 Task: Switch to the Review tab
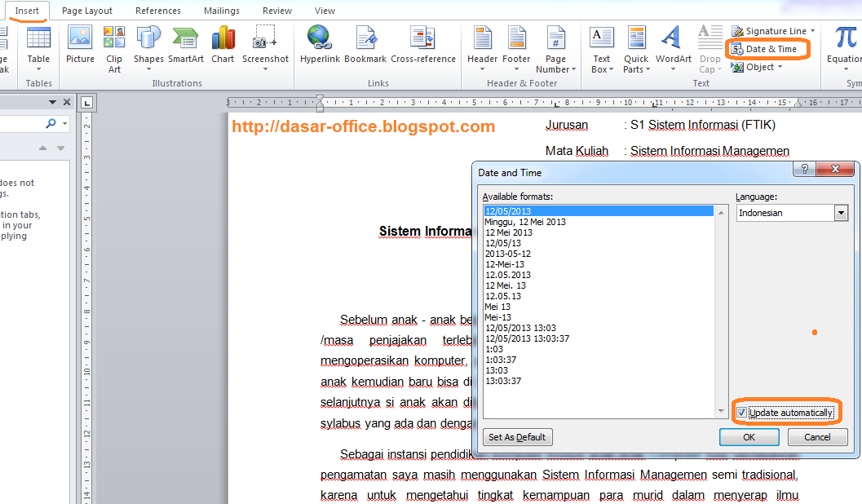tap(276, 10)
